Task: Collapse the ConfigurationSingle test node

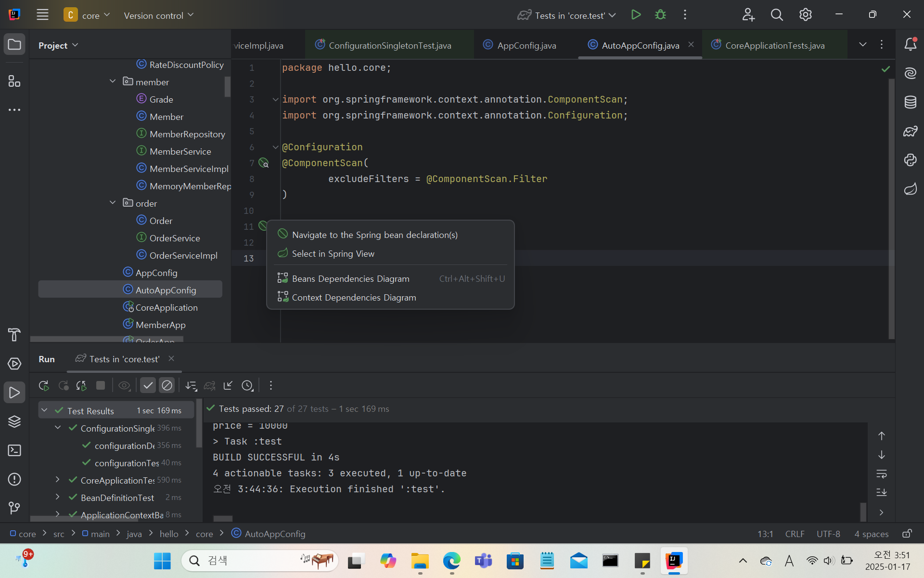Action: [x=58, y=428]
